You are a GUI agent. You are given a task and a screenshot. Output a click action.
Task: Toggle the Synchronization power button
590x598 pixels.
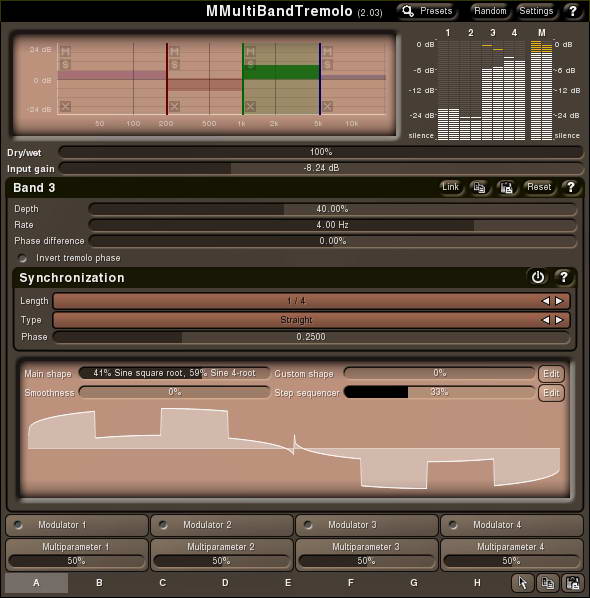point(538,277)
